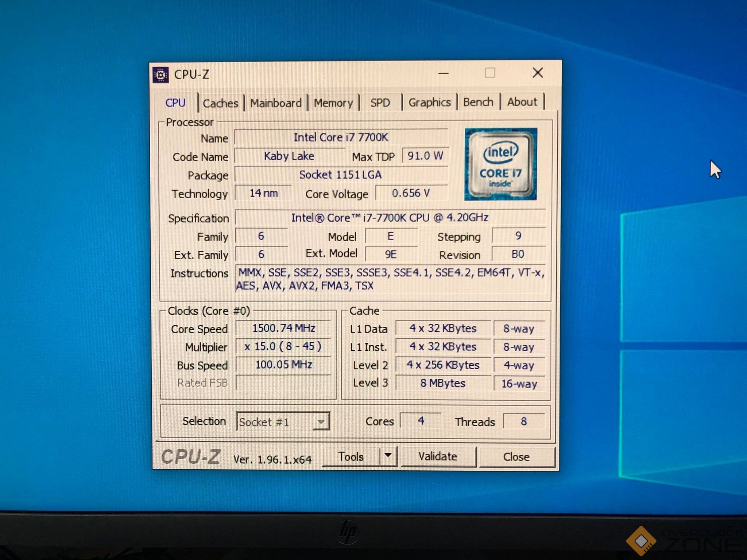Click the Core Speed value field

pos(283,328)
